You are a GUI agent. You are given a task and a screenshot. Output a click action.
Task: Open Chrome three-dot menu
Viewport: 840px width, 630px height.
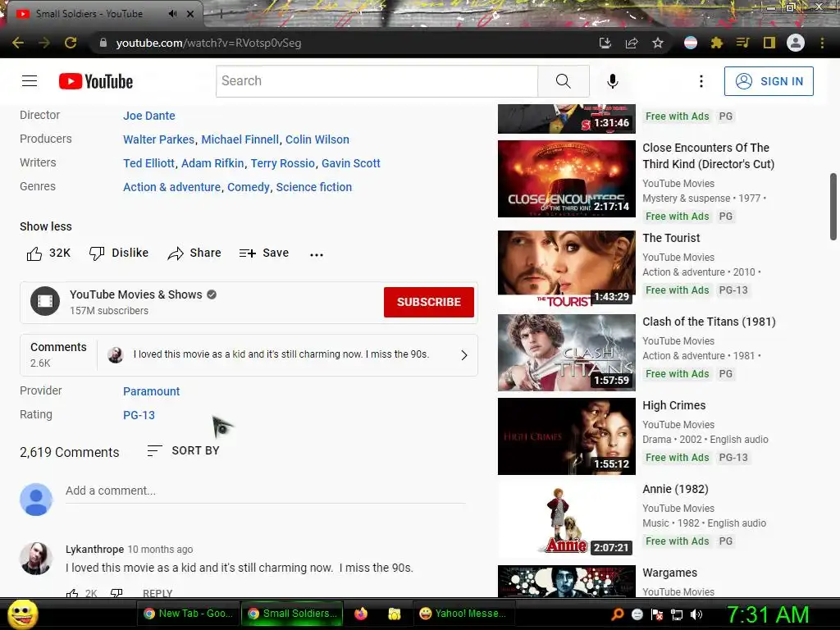click(822, 43)
